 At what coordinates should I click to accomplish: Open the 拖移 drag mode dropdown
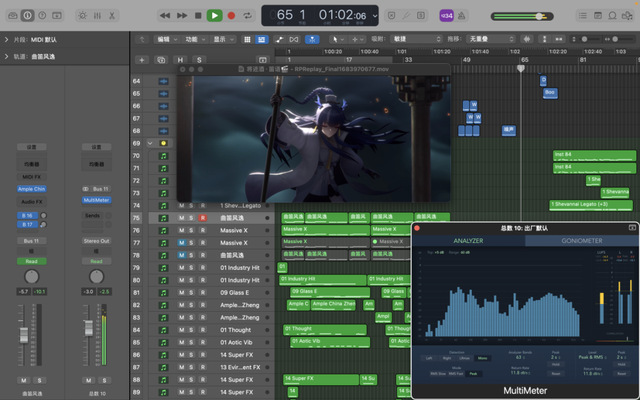coord(490,39)
